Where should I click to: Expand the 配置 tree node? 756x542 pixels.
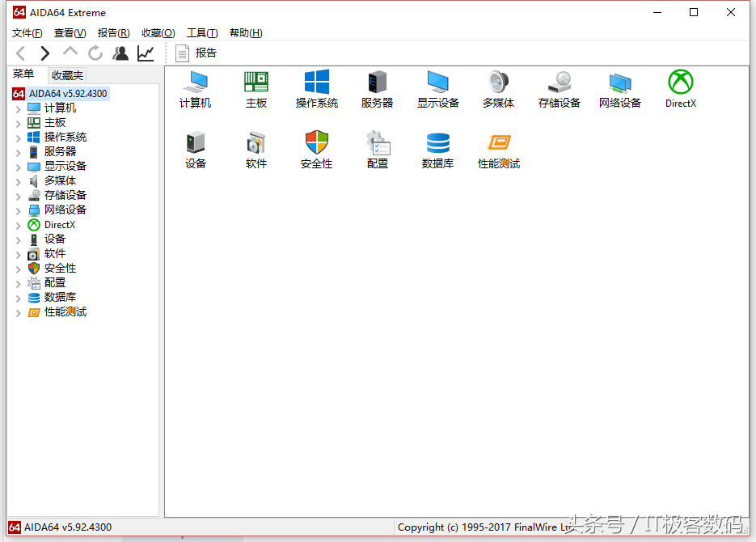pos(19,283)
